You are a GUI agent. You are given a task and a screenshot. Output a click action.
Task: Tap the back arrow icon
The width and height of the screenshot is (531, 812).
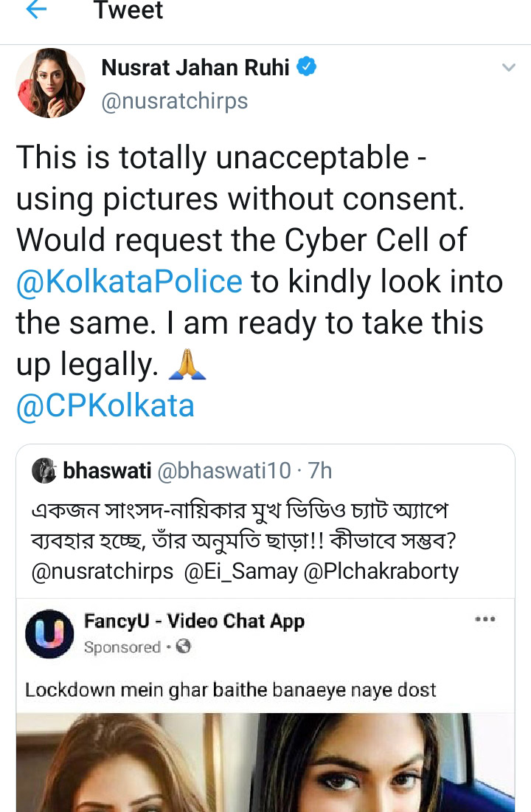36,9
